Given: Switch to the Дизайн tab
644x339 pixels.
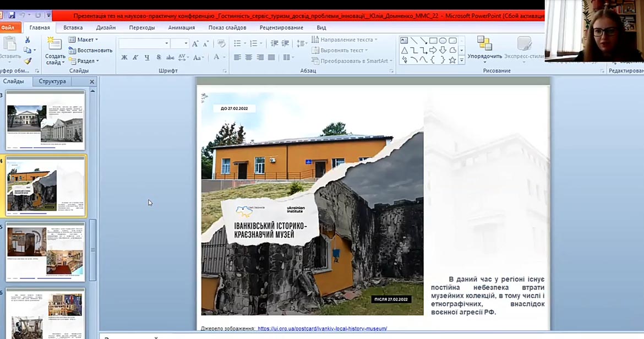Looking at the screenshot, I should click(x=106, y=28).
